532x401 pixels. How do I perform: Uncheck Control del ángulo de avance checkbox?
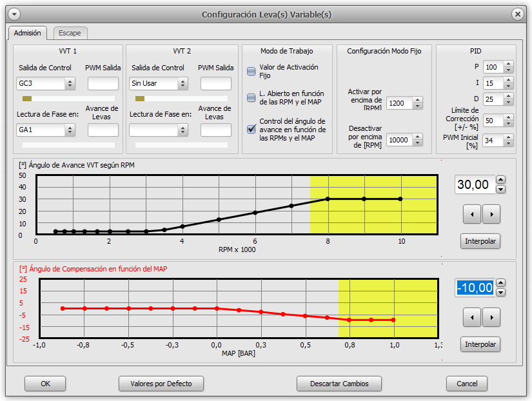click(x=251, y=129)
